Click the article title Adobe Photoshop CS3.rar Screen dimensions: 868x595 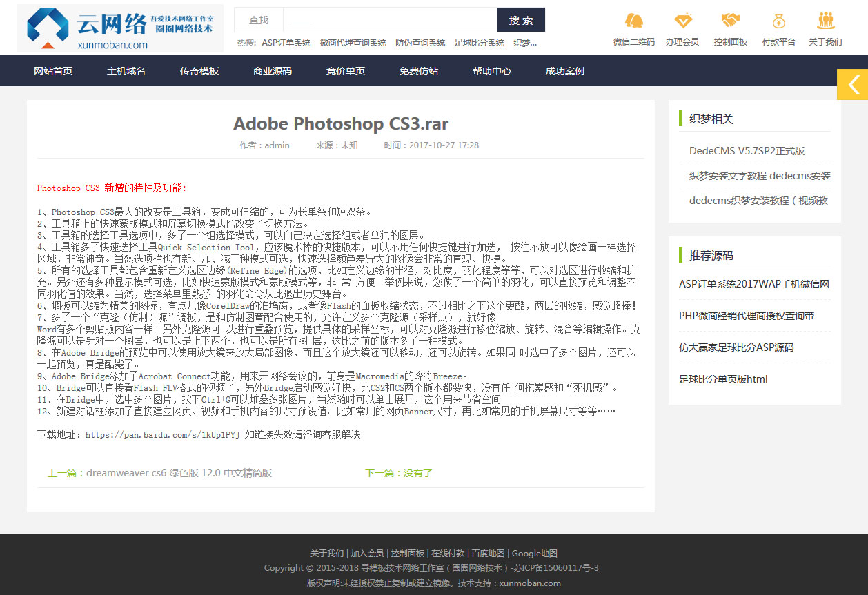tap(341, 123)
